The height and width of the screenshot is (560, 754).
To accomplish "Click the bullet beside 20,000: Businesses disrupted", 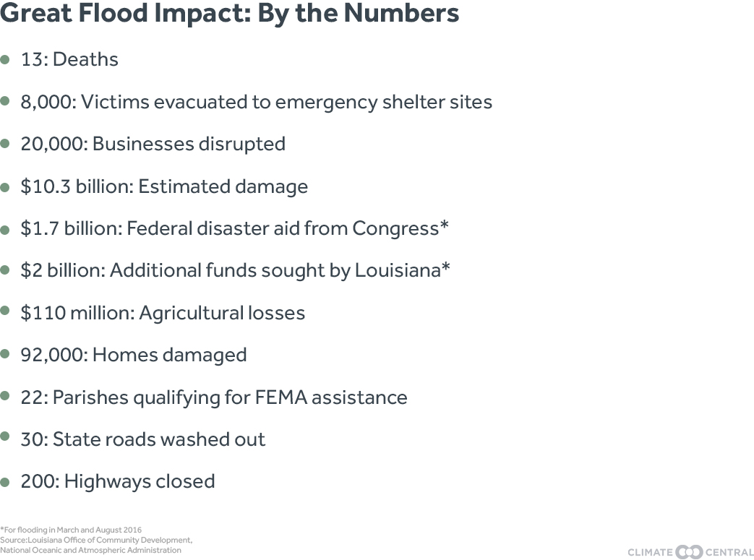I will coord(5,145).
